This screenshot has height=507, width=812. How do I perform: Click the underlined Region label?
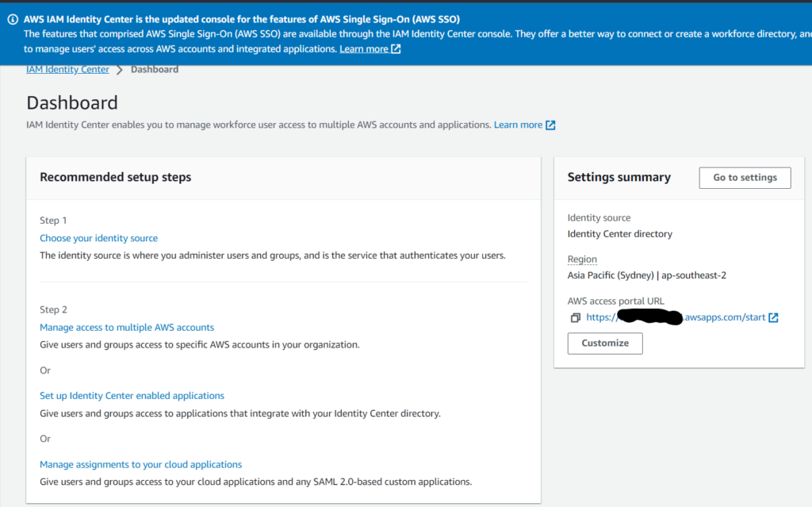click(582, 259)
